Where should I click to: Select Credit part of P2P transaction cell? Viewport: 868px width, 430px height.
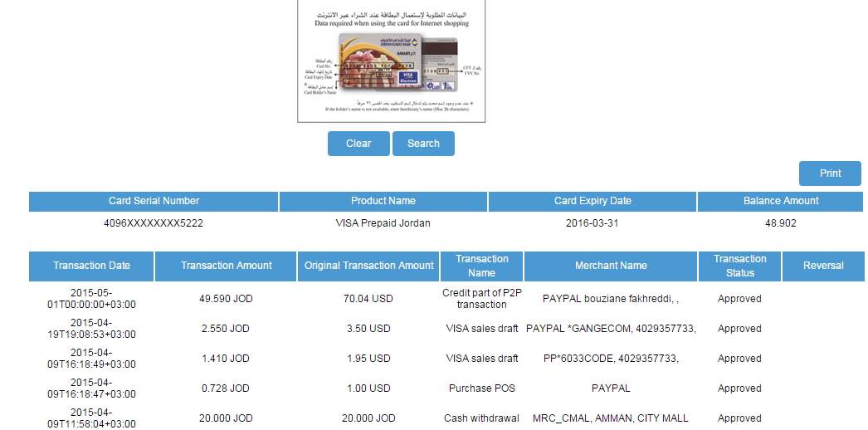[481, 298]
